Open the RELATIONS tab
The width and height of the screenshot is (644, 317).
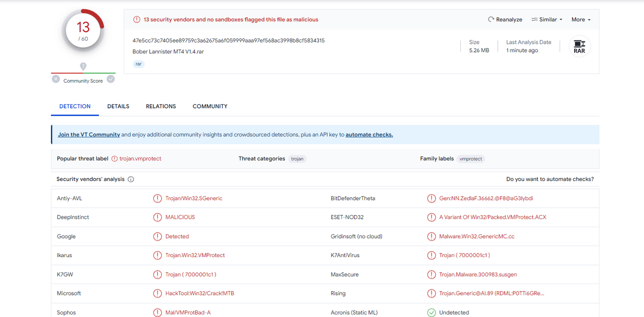point(161,106)
